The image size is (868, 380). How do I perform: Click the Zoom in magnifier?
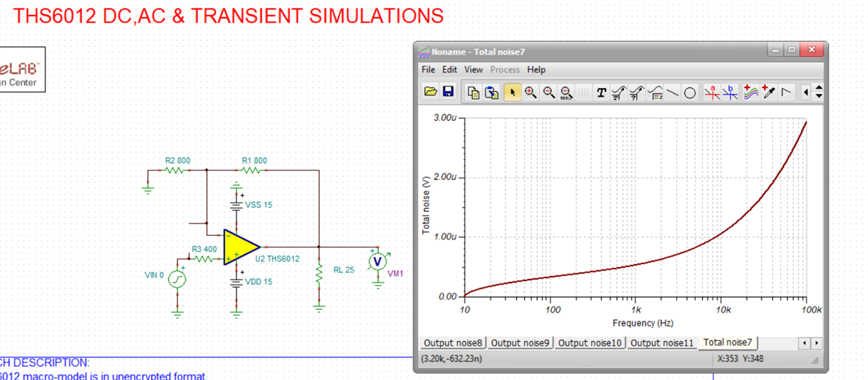coord(531,93)
